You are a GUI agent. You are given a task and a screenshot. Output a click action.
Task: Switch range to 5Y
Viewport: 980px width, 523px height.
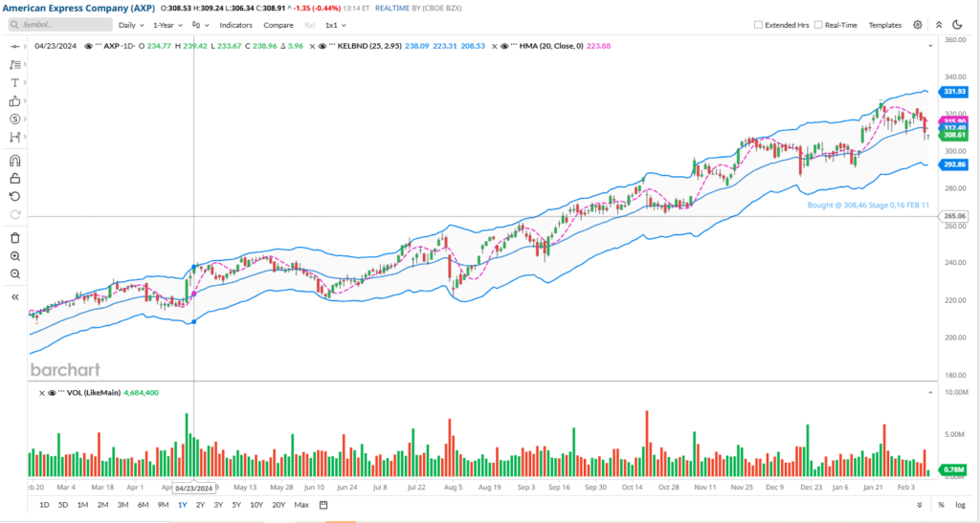(x=235, y=504)
